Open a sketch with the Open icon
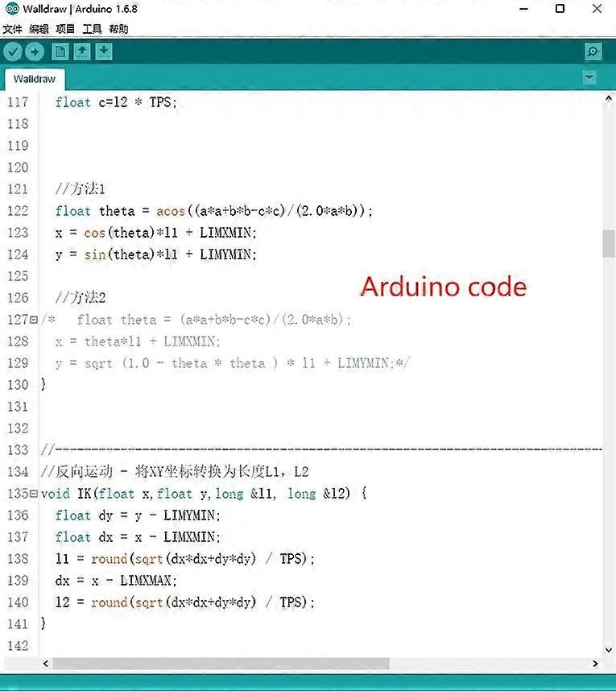 81,52
